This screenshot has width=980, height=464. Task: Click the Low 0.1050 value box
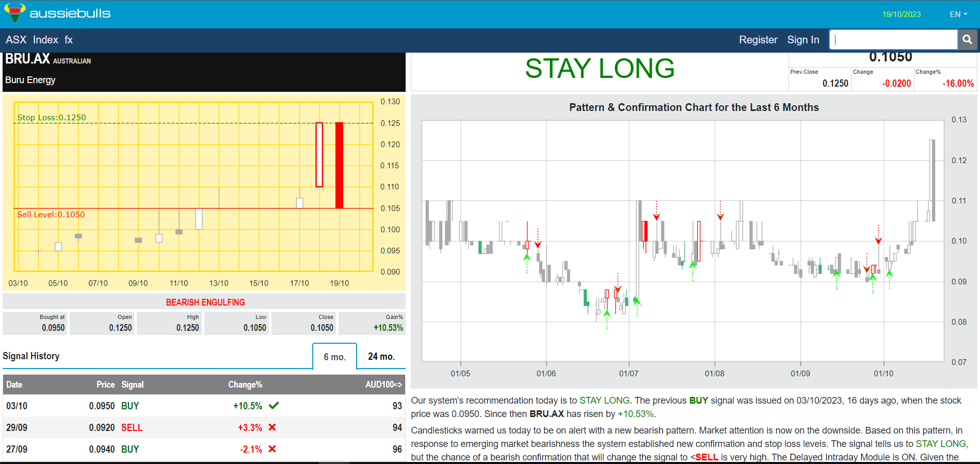click(x=237, y=323)
